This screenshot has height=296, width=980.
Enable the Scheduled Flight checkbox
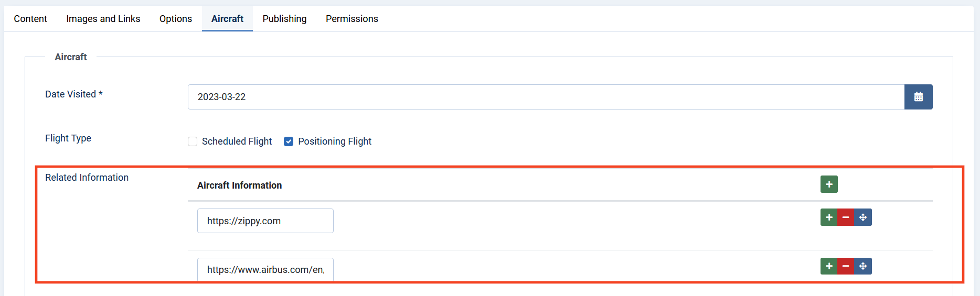click(193, 141)
